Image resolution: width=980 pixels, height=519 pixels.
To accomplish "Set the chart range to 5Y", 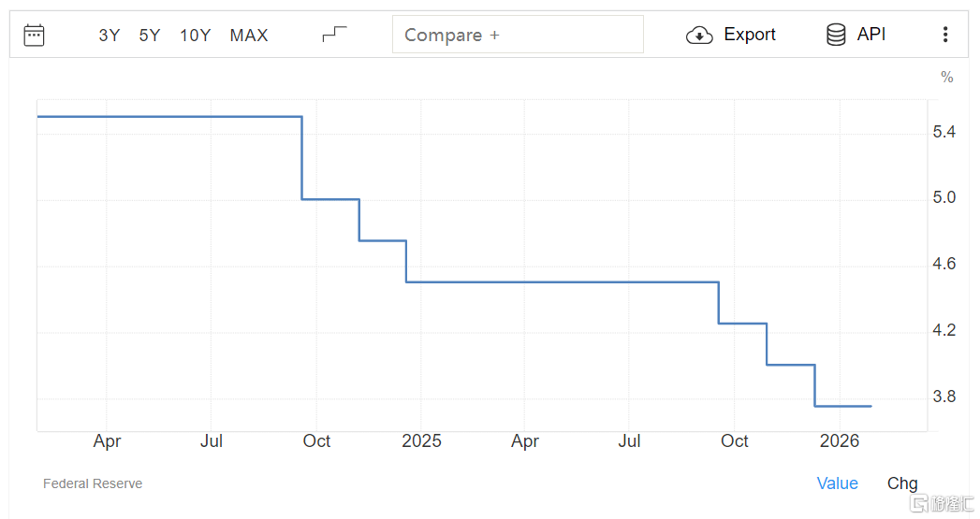I will (150, 36).
